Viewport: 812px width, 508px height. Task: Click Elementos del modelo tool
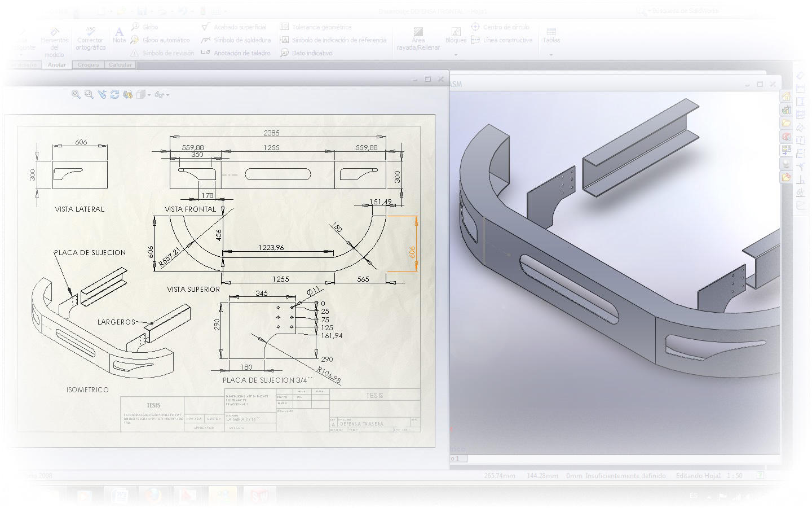(54, 42)
